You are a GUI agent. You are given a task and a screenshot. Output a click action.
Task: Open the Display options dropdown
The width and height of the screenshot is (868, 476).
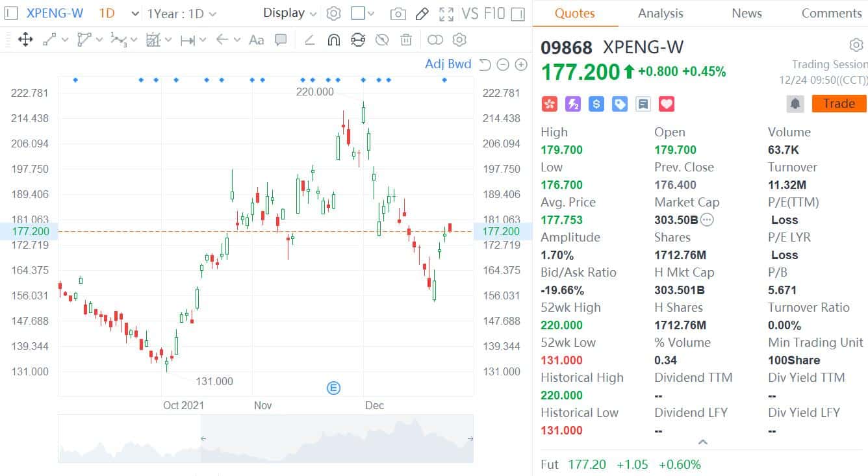pos(288,13)
